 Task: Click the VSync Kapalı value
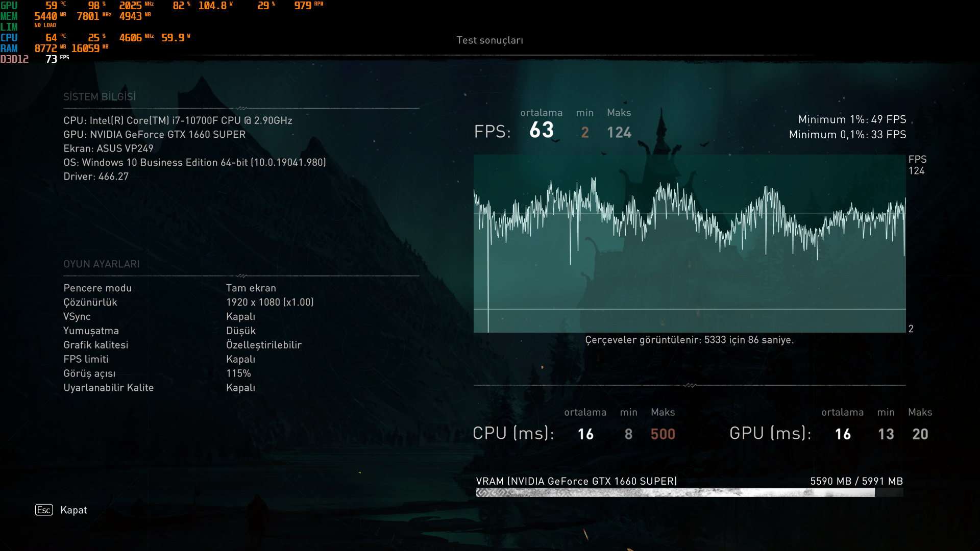(240, 317)
